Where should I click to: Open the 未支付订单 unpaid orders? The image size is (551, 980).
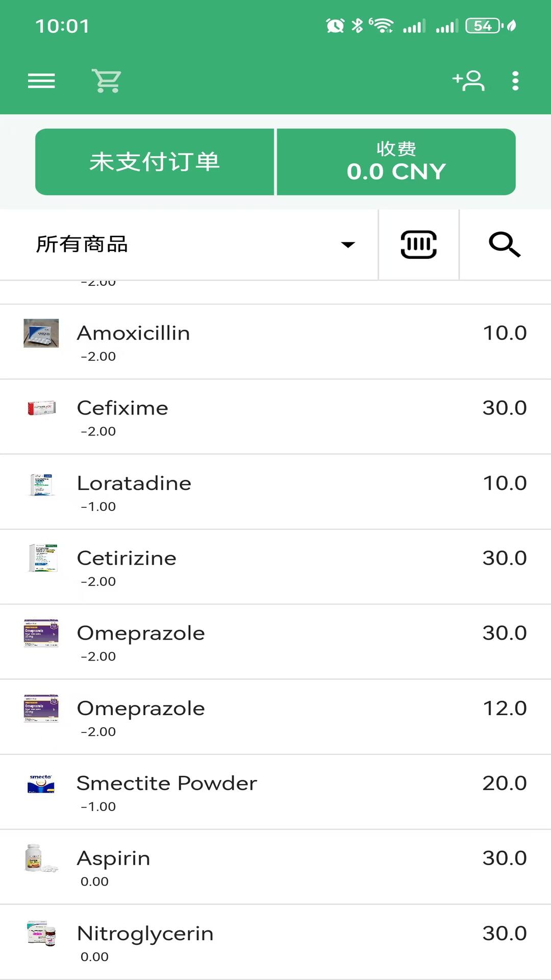pos(155,162)
